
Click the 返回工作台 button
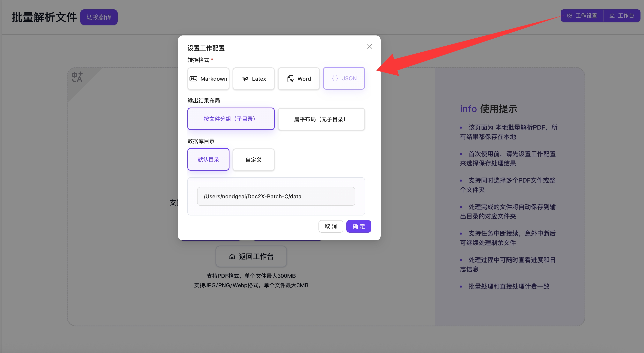tap(251, 256)
